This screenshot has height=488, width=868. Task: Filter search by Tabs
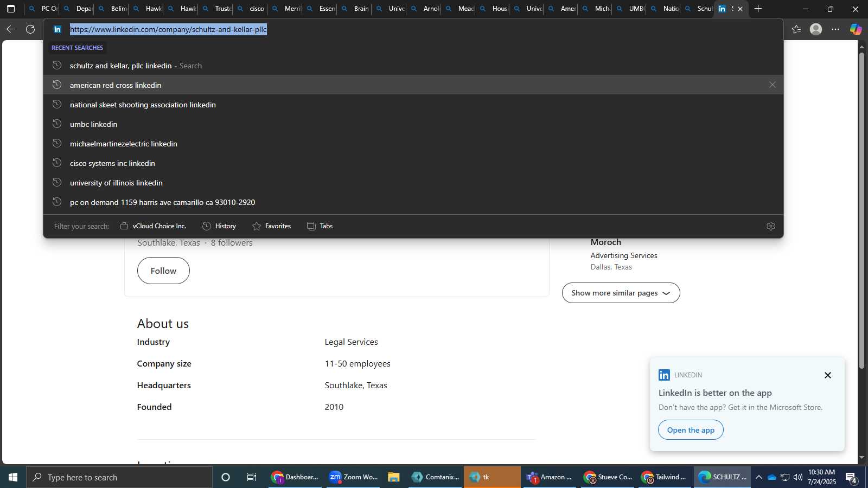click(x=320, y=226)
